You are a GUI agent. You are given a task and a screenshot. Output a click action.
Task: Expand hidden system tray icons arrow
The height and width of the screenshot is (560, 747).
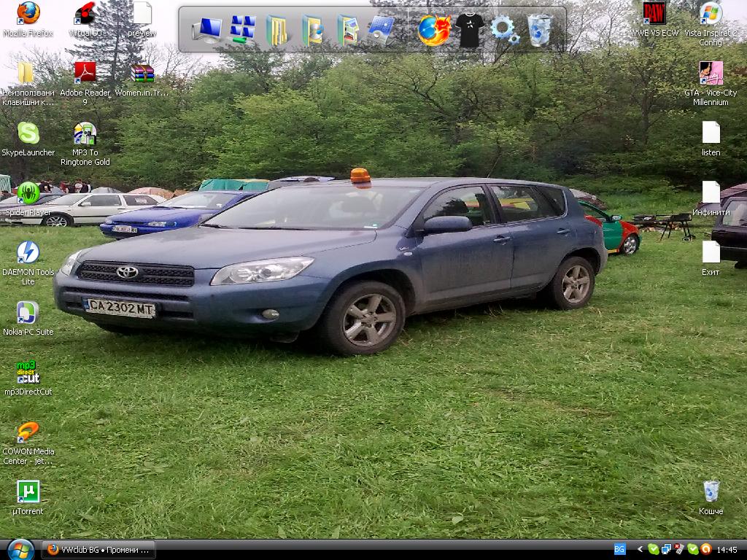(640, 549)
